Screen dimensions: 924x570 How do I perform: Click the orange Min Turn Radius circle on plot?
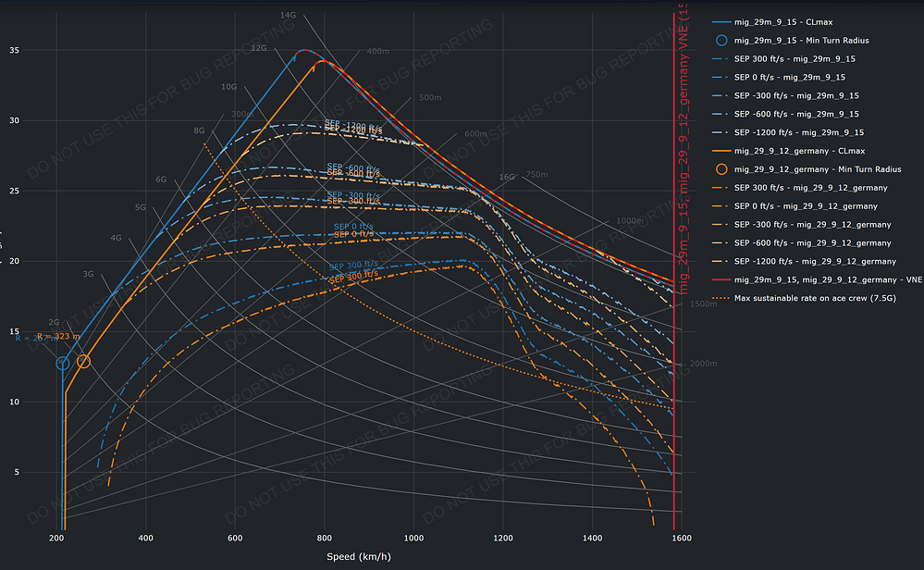(x=83, y=361)
